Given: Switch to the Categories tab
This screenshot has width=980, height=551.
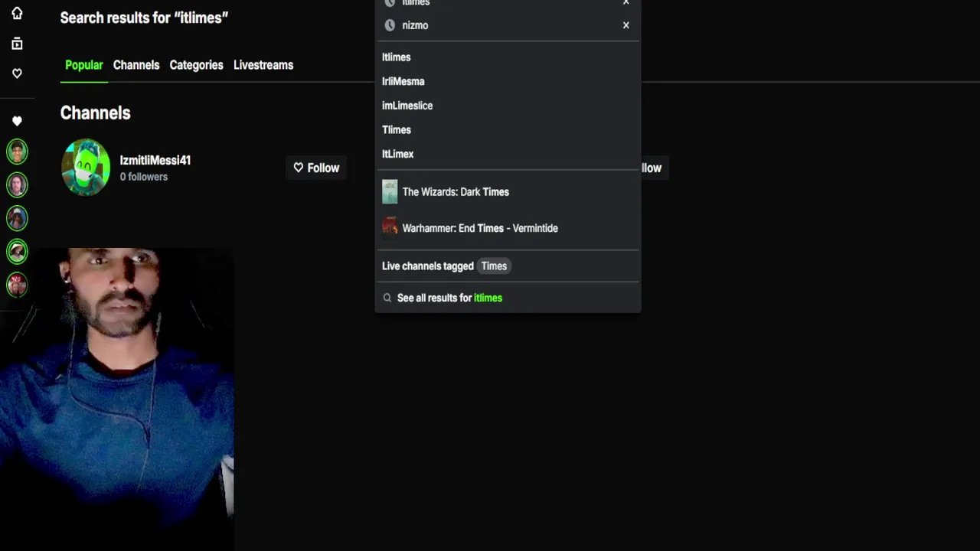Looking at the screenshot, I should (196, 65).
